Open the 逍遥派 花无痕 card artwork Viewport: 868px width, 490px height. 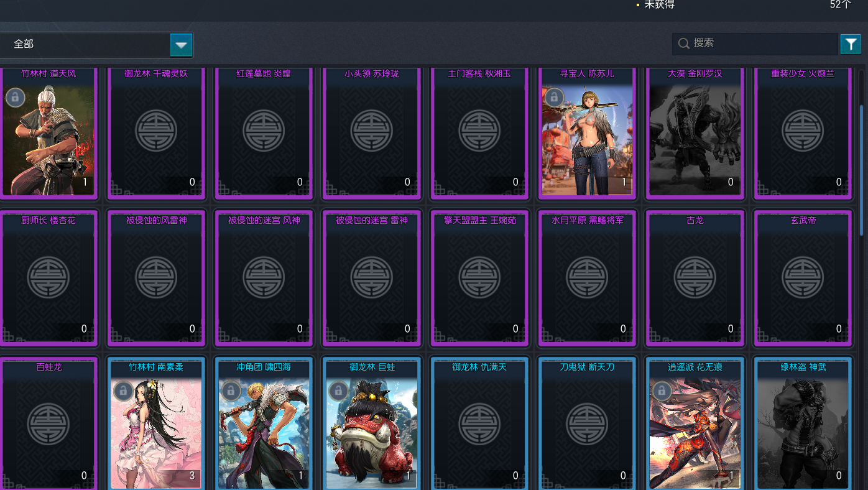[x=695, y=433]
